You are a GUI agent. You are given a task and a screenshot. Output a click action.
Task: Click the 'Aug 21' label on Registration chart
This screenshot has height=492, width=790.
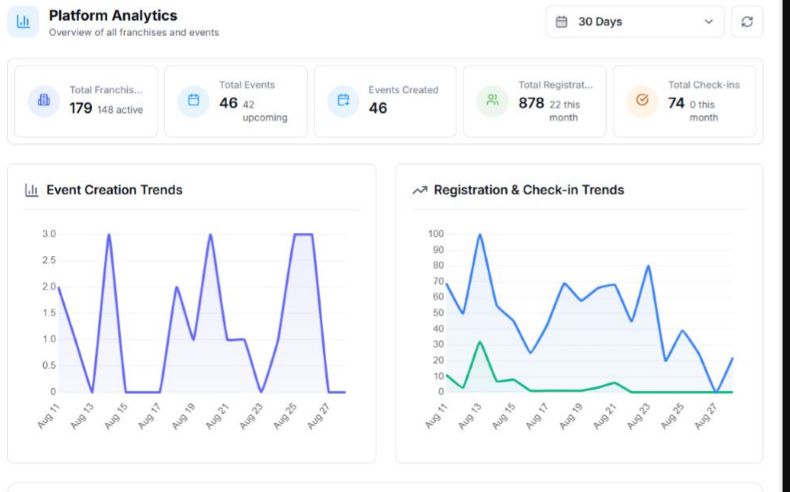point(605,416)
